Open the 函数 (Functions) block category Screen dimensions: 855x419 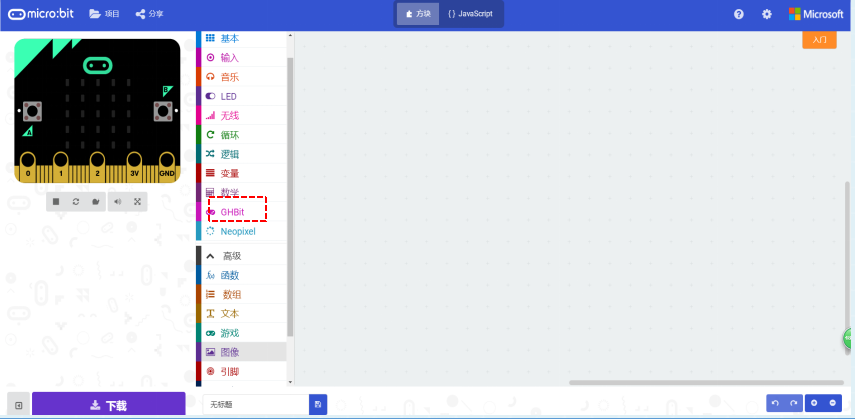tap(241, 276)
